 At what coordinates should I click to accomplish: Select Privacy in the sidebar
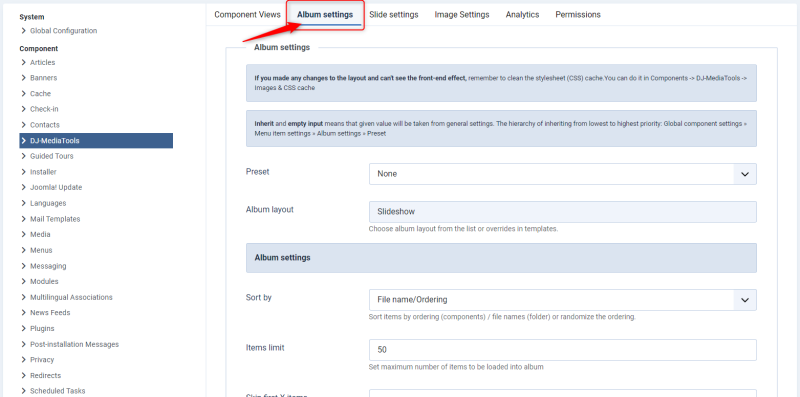click(42, 360)
